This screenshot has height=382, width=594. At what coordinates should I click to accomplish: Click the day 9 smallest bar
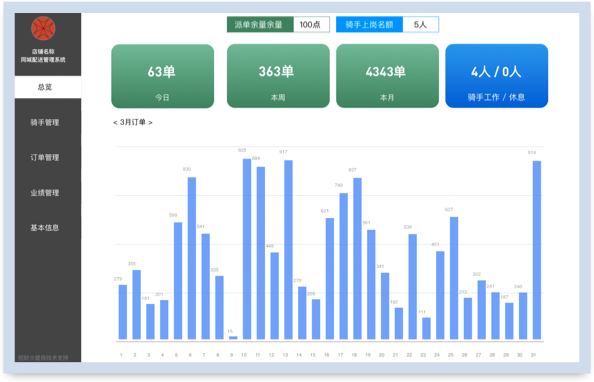[x=233, y=338]
